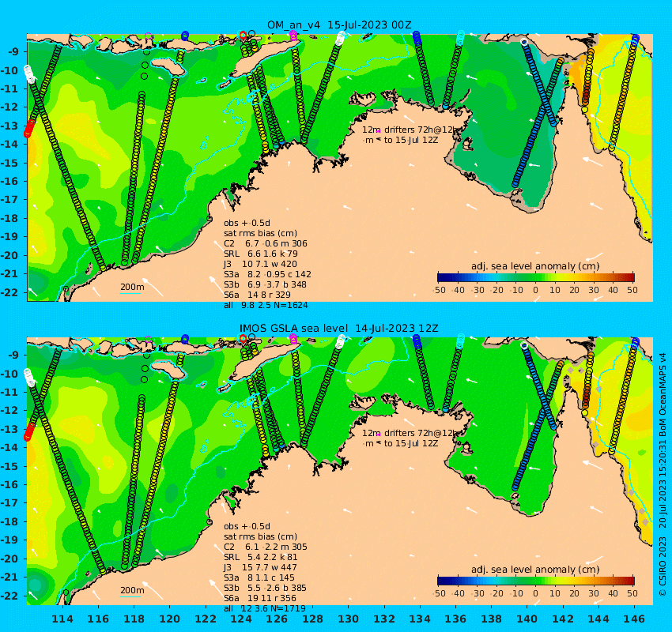Click 'sat rms bias (cm)' header in top map
The height and width of the screenshot is (632, 672).
click(x=260, y=233)
